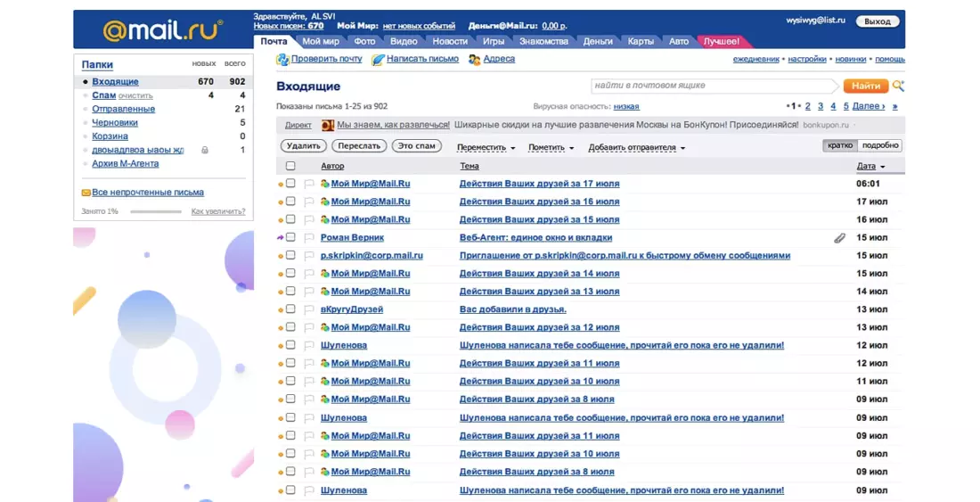Click the unread dot of 16 июля message
The width and height of the screenshot is (980, 502).
point(281,202)
